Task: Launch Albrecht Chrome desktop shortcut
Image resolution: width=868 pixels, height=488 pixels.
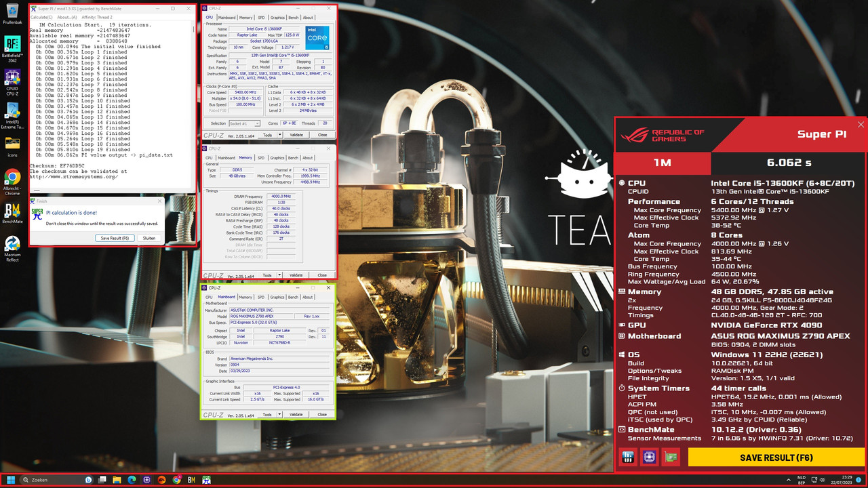Action: pos(12,182)
